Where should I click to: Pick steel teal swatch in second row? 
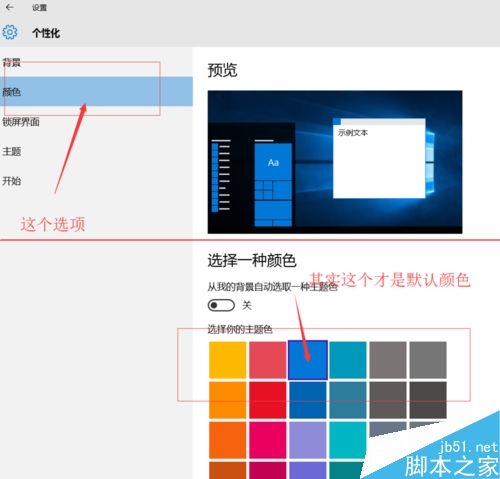(x=348, y=400)
